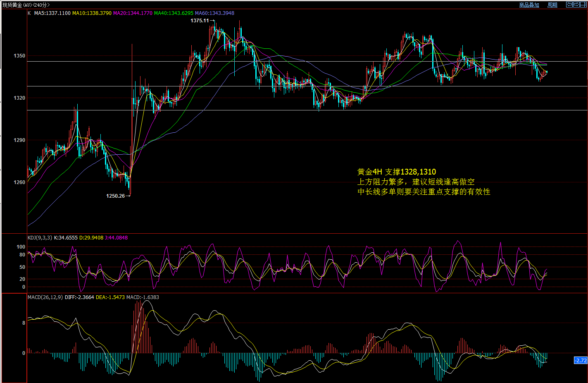Viewport: 588px width, 383px height.
Task: Click the 1350 price axis label
Action: pyautogui.click(x=19, y=56)
